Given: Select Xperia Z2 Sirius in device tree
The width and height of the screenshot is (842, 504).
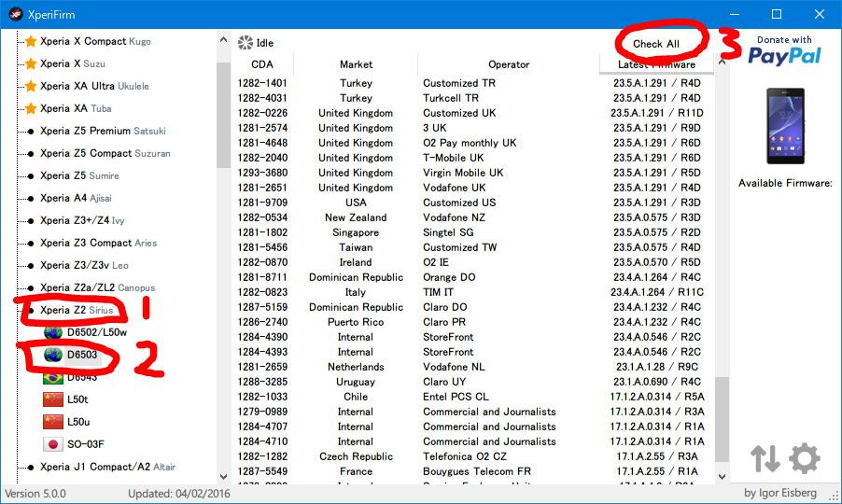Looking at the screenshot, I should tap(77, 310).
